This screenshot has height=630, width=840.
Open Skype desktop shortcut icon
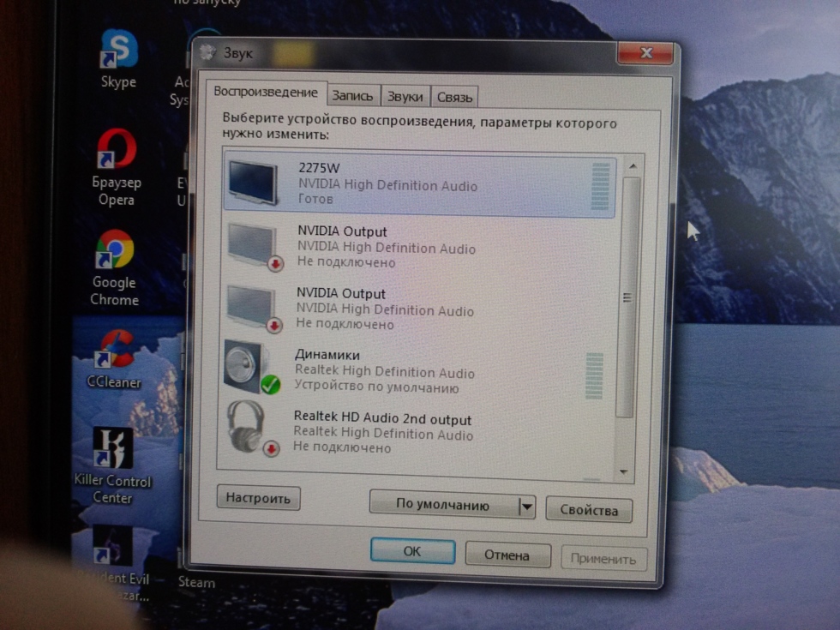(x=118, y=53)
